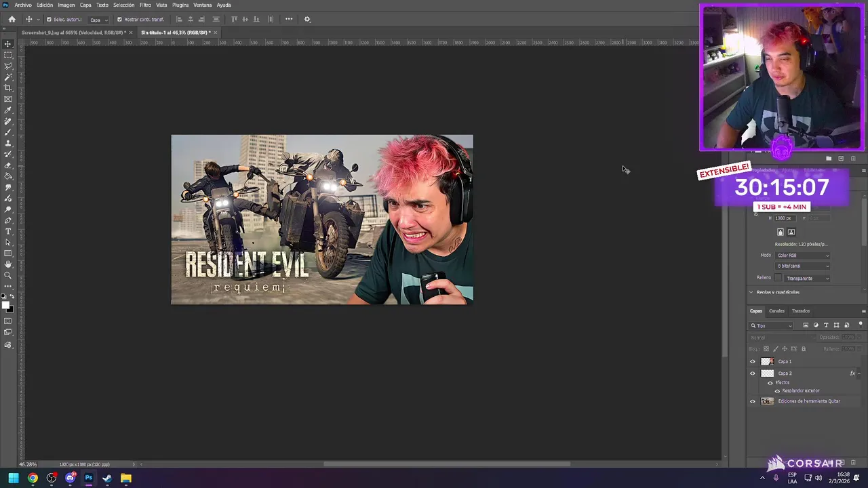
Task: Open the options bar gear settings
Action: pos(307,19)
